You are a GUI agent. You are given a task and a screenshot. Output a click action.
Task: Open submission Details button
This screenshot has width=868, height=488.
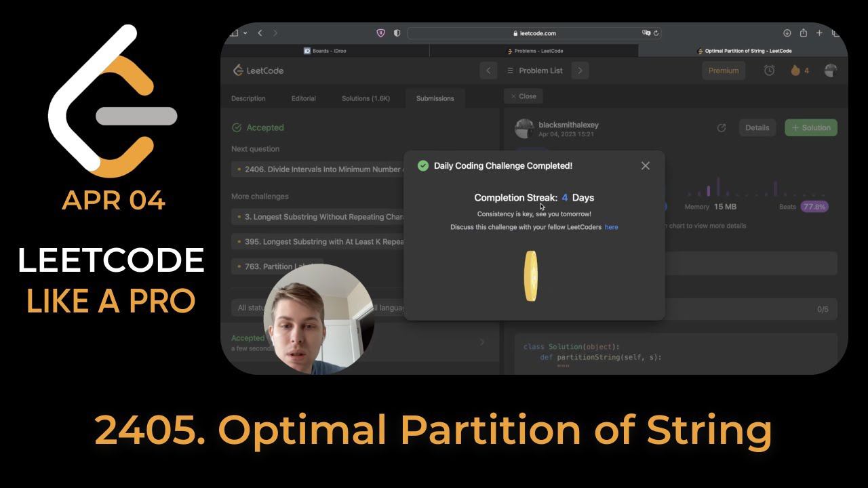[757, 127]
